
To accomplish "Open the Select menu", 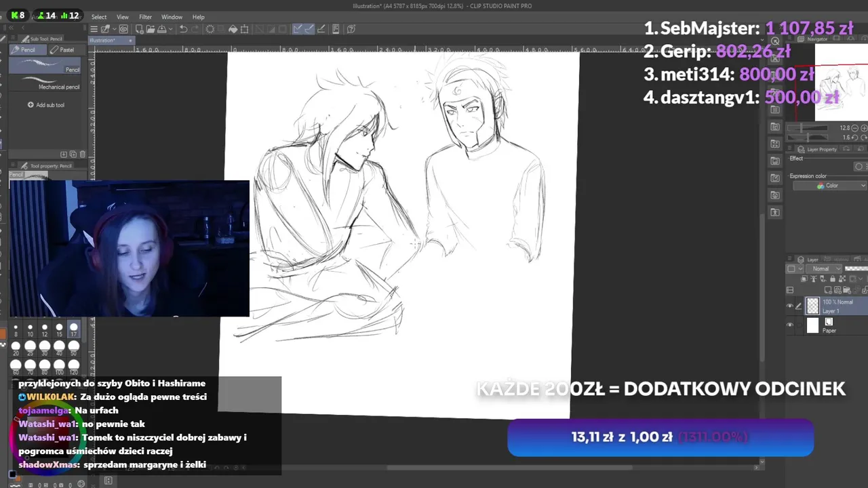I will point(99,17).
